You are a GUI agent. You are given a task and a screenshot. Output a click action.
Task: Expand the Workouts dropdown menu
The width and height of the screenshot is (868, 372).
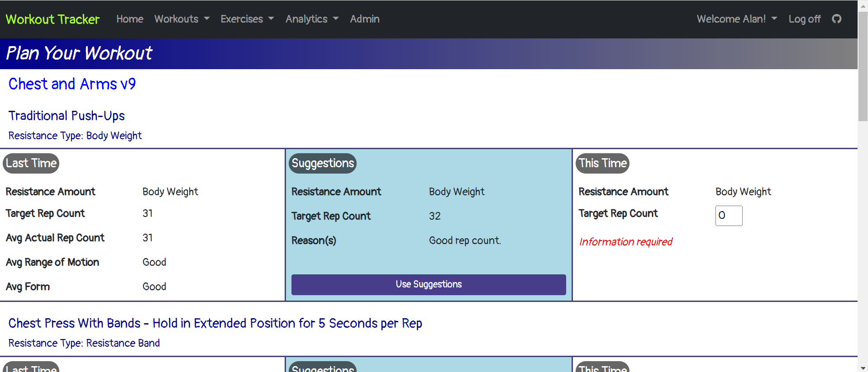[182, 19]
